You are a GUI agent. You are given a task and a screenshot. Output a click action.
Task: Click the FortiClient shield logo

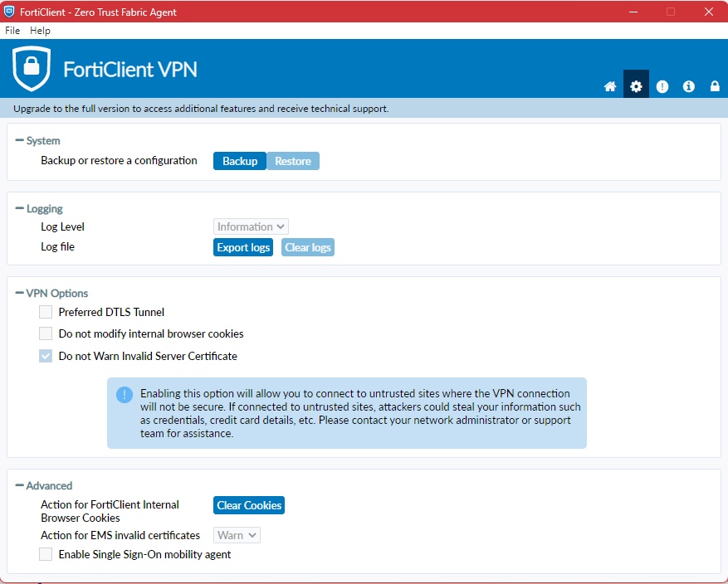(32, 69)
